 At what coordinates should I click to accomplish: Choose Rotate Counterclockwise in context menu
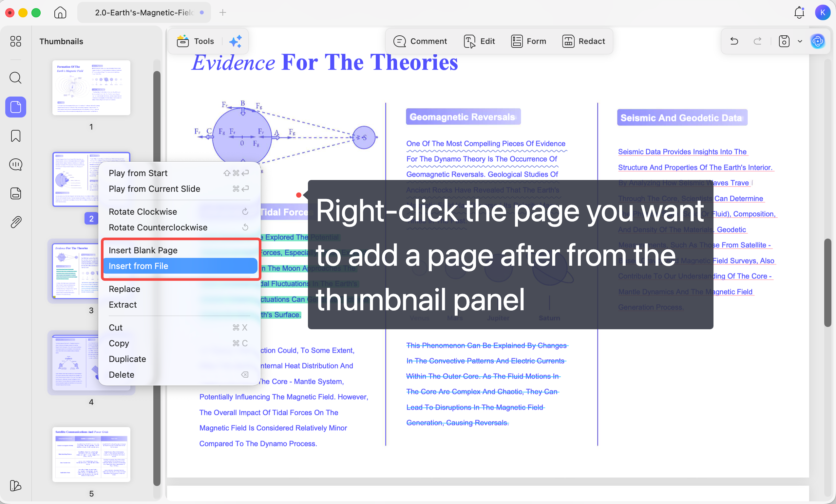pos(179,227)
